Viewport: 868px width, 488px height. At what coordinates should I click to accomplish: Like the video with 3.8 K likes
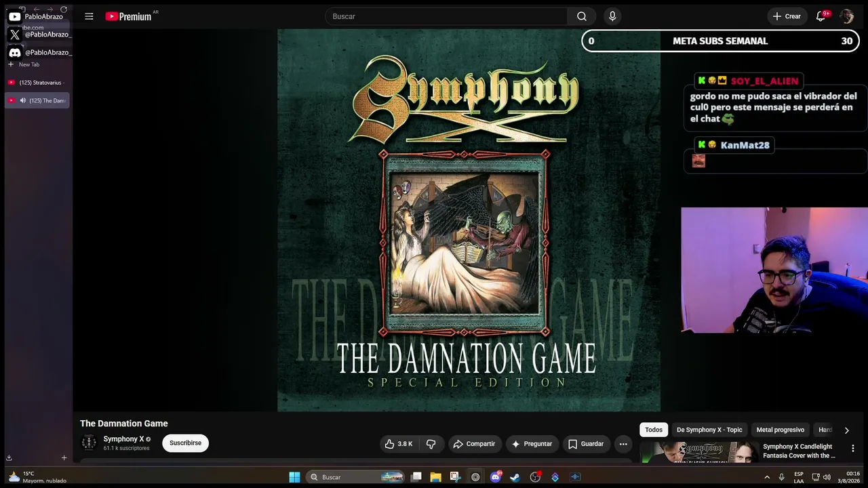pyautogui.click(x=399, y=444)
